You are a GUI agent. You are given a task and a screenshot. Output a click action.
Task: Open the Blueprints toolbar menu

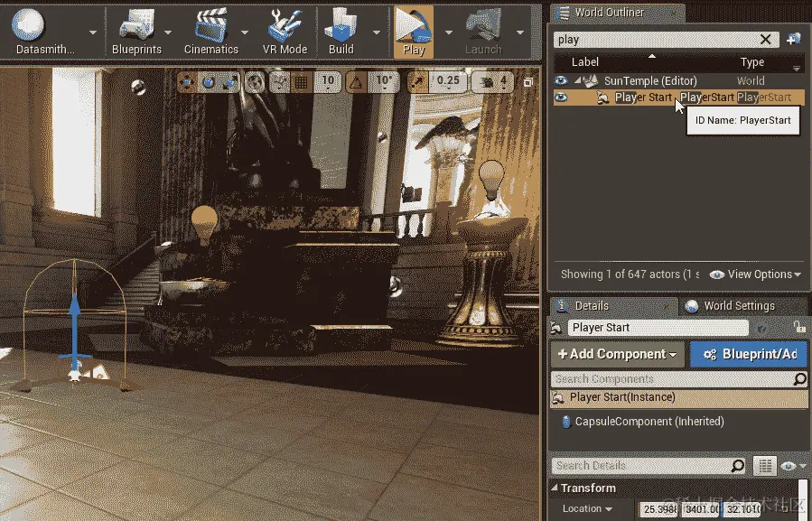pyautogui.click(x=136, y=33)
